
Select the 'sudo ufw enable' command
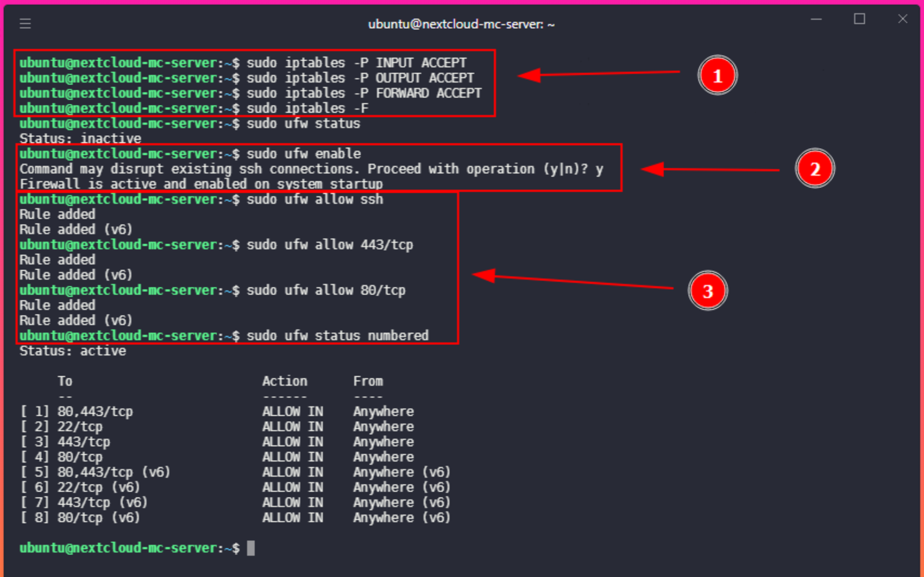point(303,154)
